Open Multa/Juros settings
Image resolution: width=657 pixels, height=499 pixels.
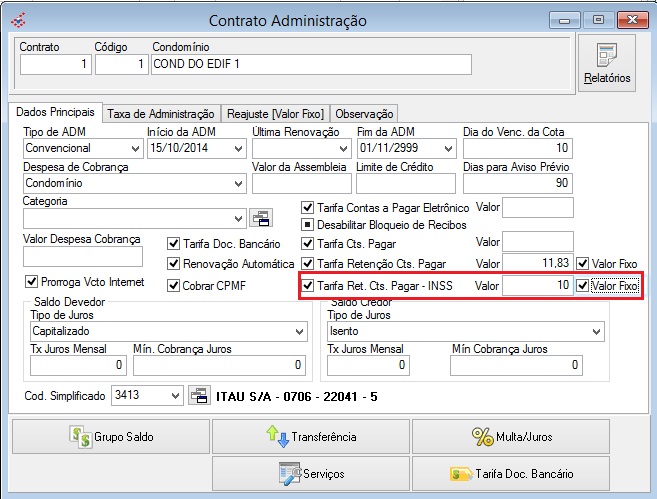[x=510, y=436]
